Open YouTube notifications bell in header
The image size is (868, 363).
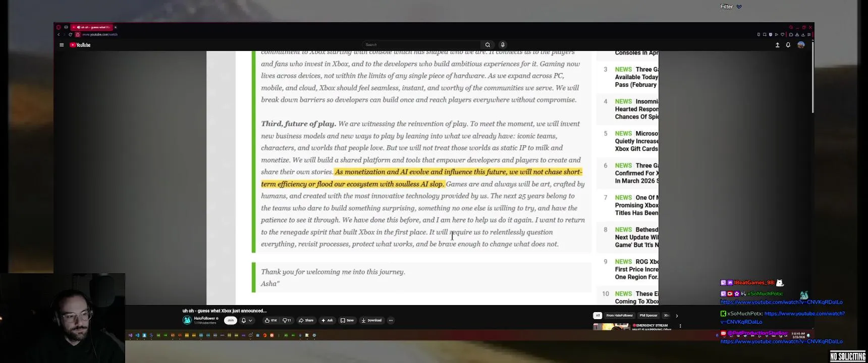788,45
